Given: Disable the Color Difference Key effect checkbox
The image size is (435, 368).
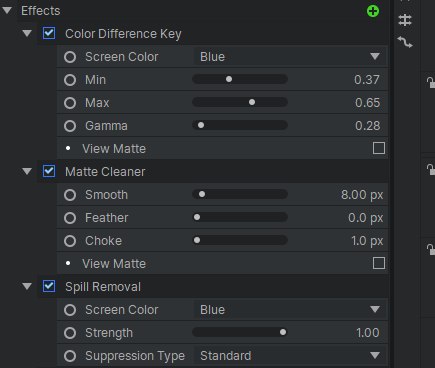Looking at the screenshot, I should point(49,33).
